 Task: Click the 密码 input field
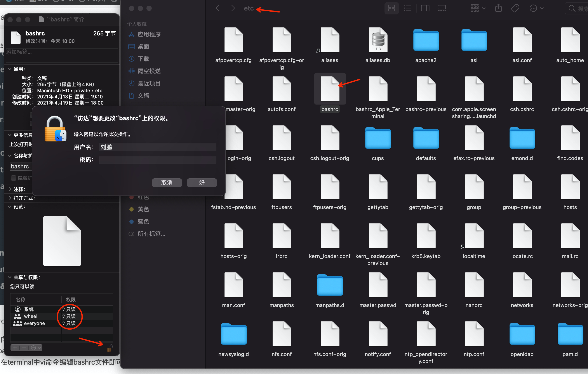point(158,160)
